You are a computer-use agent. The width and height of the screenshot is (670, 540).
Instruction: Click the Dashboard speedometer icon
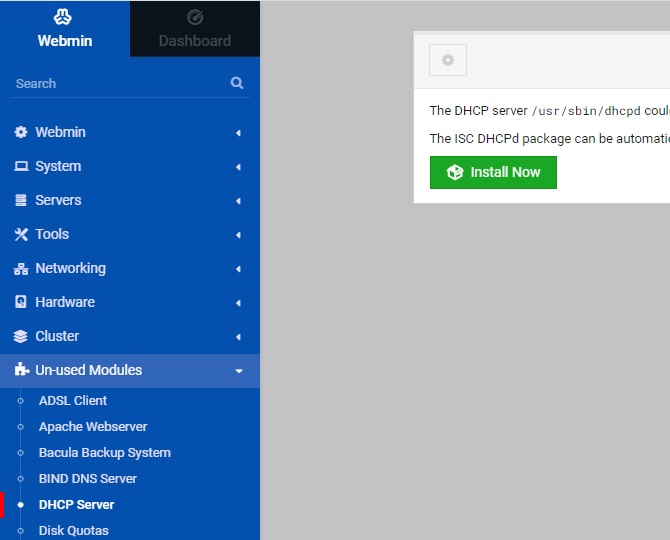point(195,18)
